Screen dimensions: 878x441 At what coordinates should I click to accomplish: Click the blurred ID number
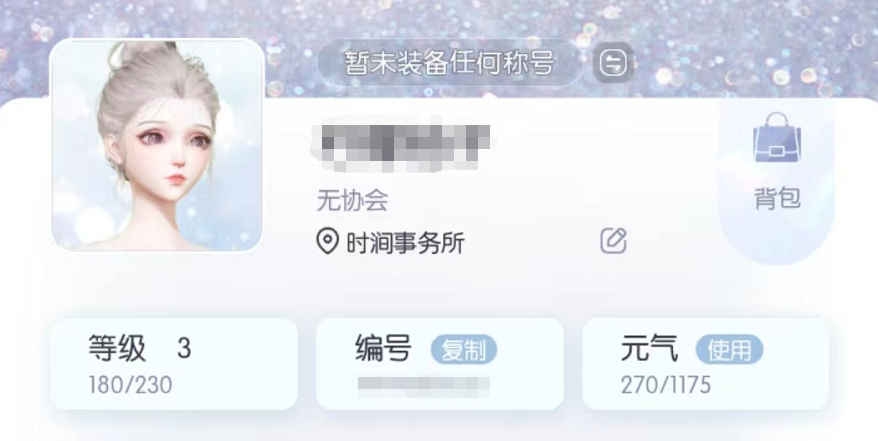424,387
